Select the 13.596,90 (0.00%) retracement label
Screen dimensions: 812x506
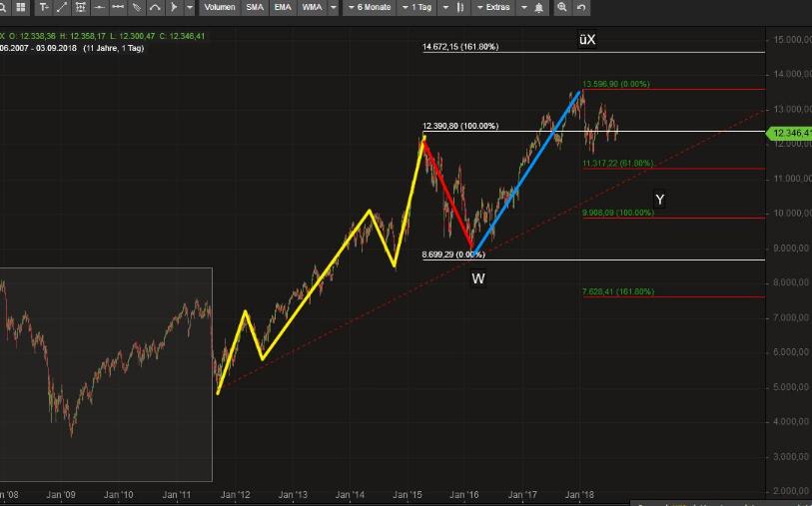(615, 84)
